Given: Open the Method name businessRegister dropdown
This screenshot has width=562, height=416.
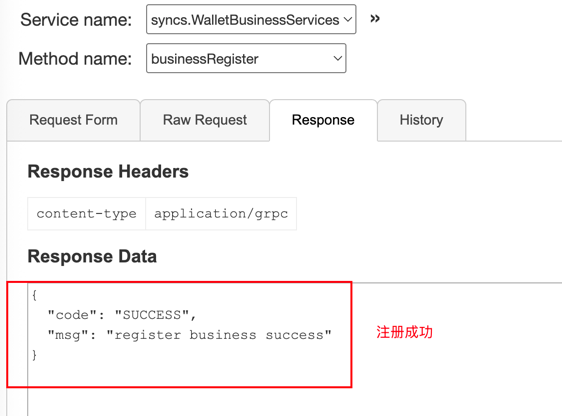Looking at the screenshot, I should click(x=246, y=58).
